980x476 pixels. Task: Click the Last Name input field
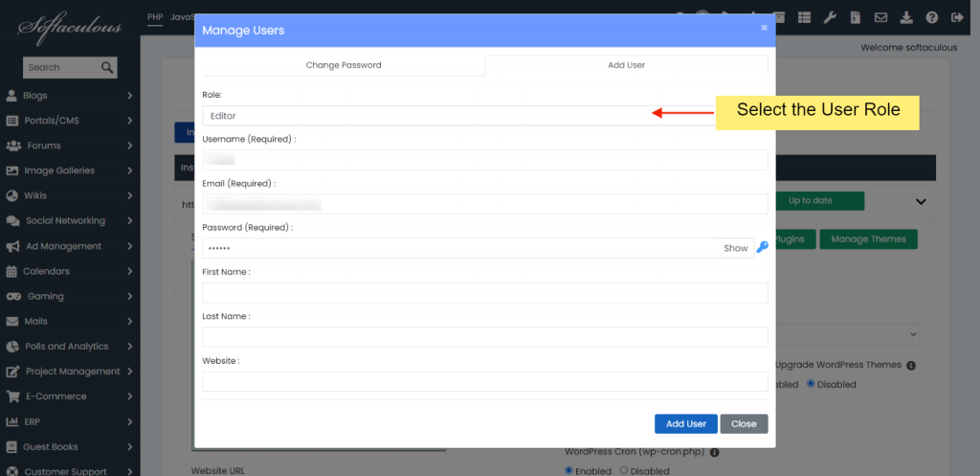485,337
